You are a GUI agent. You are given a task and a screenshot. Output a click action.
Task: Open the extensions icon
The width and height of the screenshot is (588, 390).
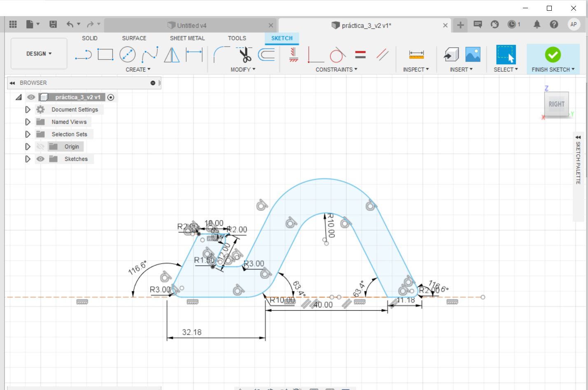coord(495,24)
